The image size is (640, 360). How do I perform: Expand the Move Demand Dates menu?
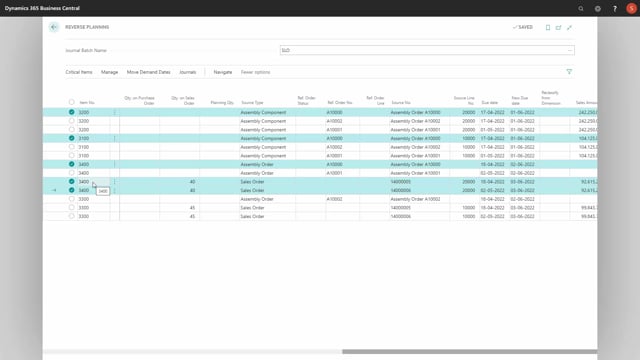149,72
